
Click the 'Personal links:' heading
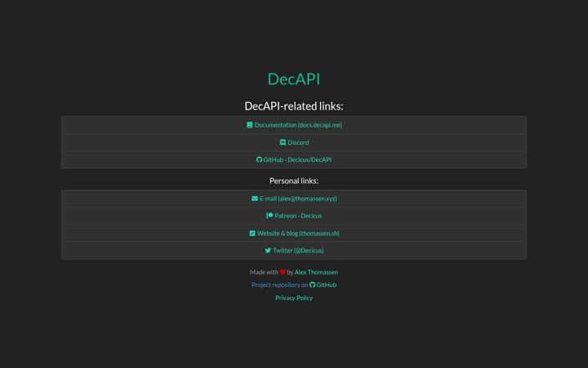click(294, 181)
